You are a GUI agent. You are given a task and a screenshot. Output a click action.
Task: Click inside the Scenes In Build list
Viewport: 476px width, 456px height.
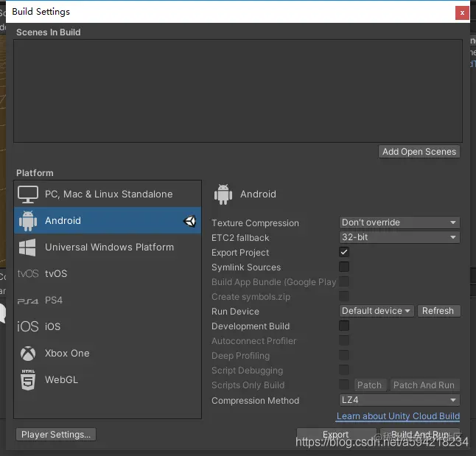tap(238, 91)
